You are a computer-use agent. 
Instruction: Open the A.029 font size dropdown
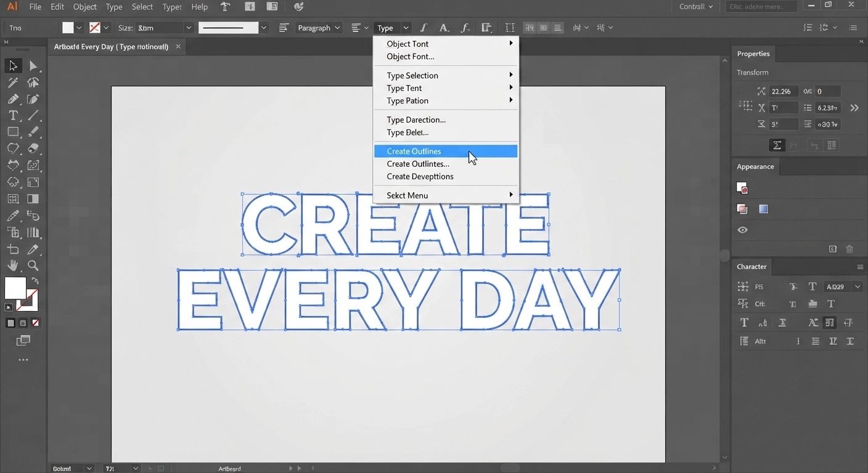[858, 286]
